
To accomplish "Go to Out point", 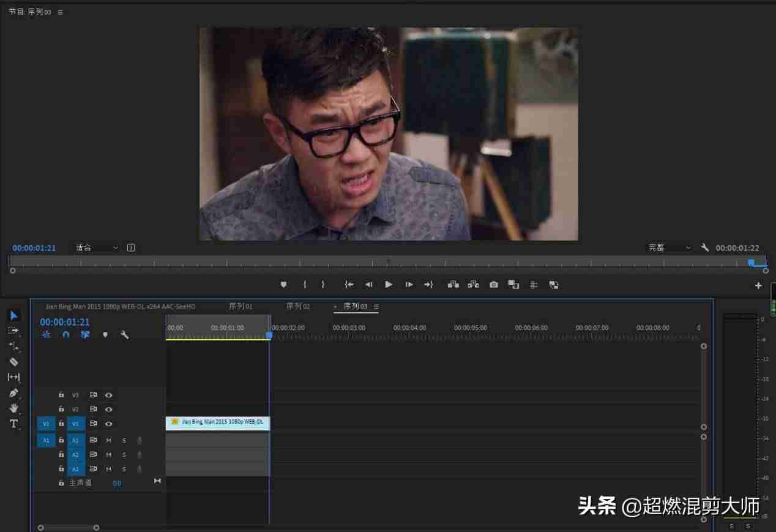I will tap(428, 285).
